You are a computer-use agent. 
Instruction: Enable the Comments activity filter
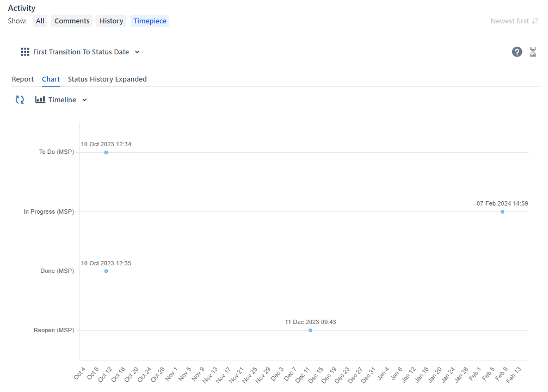(x=71, y=21)
